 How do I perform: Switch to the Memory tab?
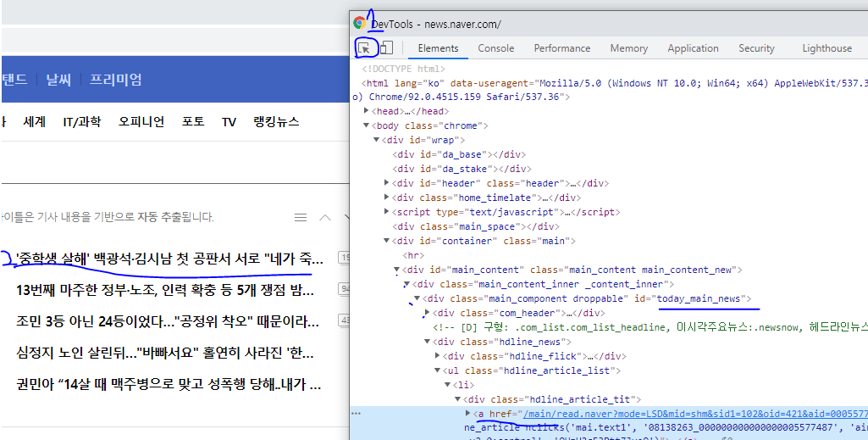(629, 48)
